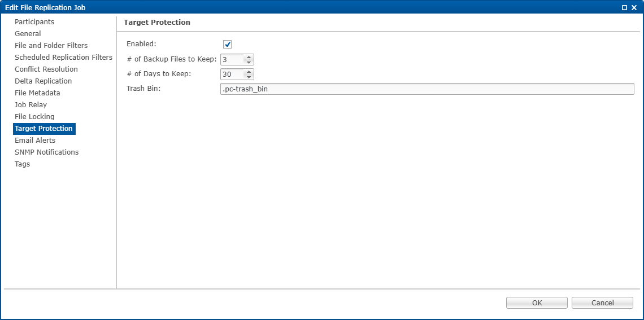Decrease number of Backup Files to Keep
This screenshot has width=644, height=320.
(249, 62)
